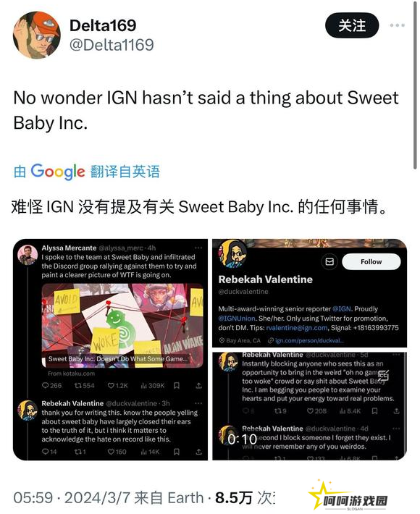Open the Alyssa Mercante tweet screenshot
Screen dimensions: 420x514
click(x=110, y=350)
